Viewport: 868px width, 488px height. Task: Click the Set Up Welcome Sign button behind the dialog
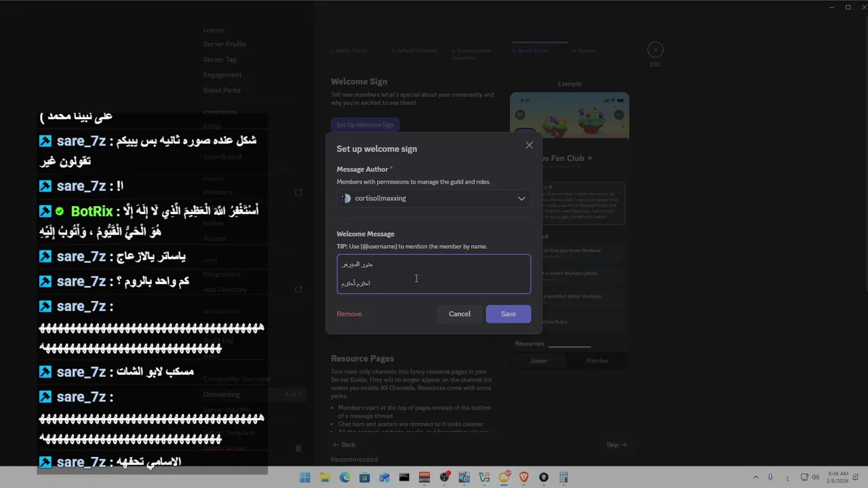point(365,125)
